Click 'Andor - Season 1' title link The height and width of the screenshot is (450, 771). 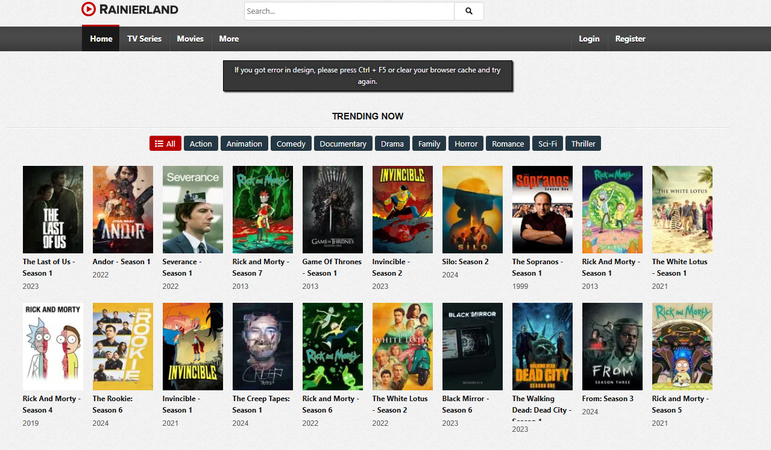(x=121, y=262)
